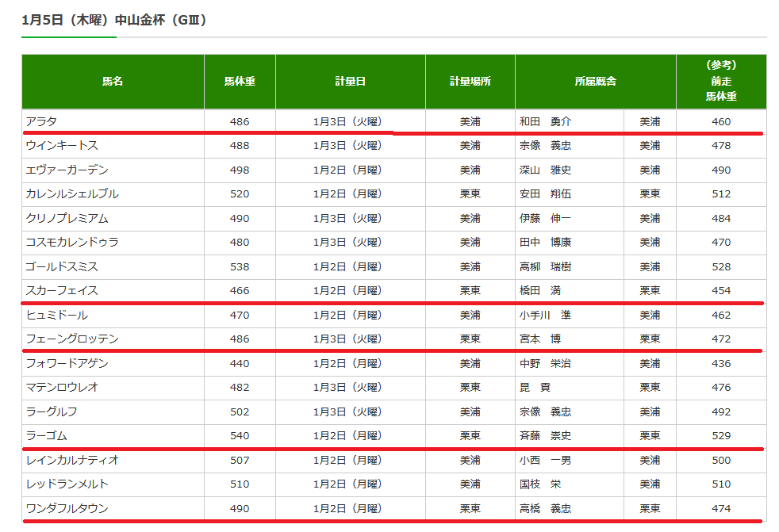Image resolution: width=779 pixels, height=532 pixels.
Task: Select horse name クリノプレミアム
Action: pos(67,219)
